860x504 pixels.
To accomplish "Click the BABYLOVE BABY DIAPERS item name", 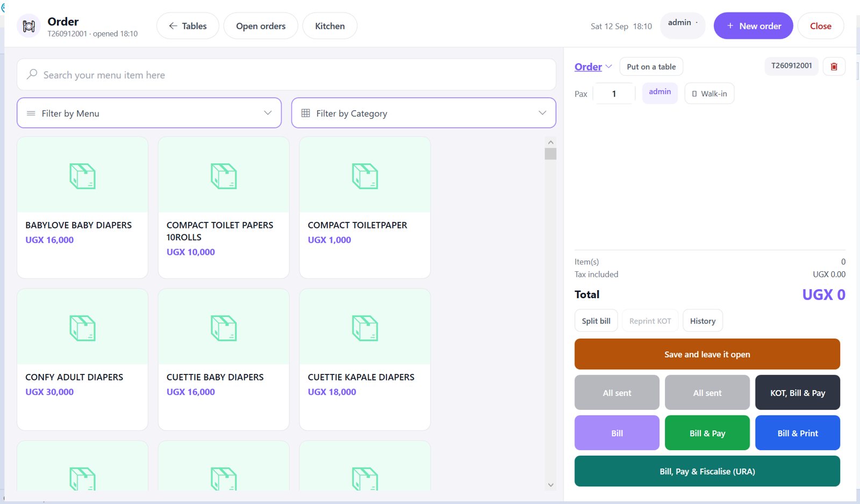I will tap(78, 225).
